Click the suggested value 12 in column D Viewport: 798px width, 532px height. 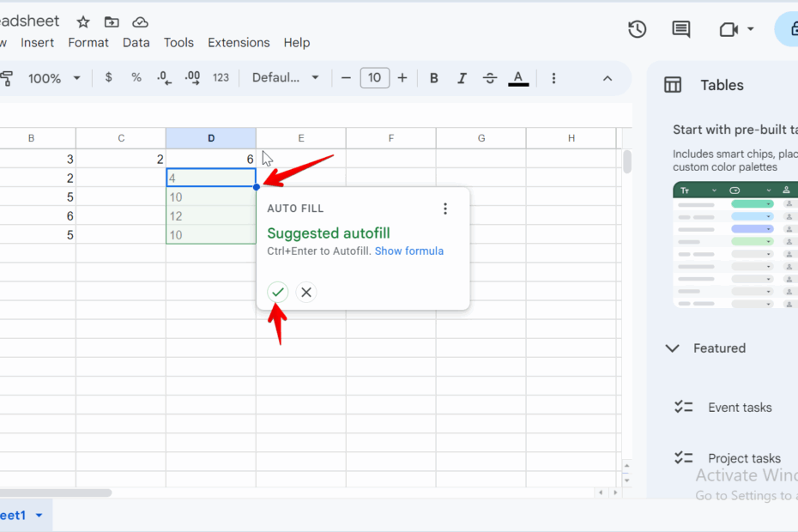[x=211, y=216]
